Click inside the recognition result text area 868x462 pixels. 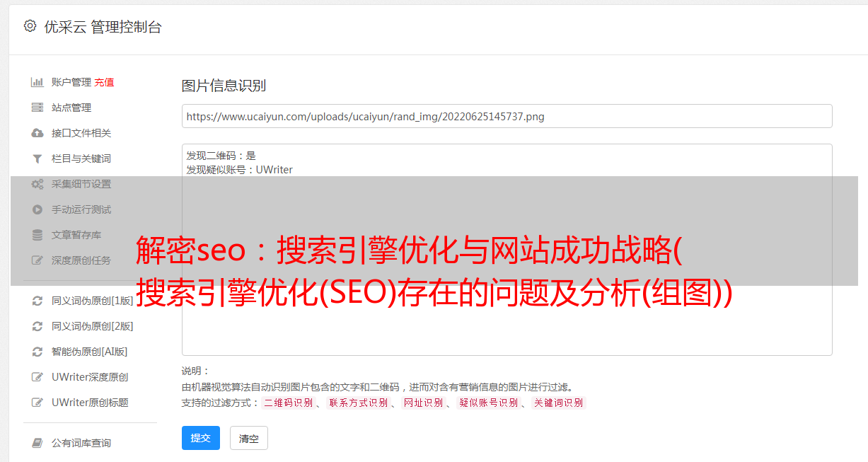click(507, 249)
